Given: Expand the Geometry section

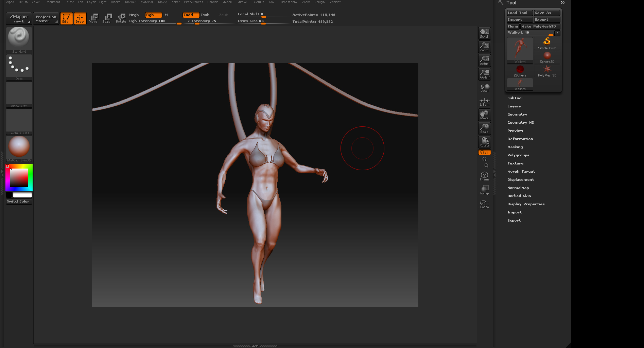Looking at the screenshot, I should (517, 115).
